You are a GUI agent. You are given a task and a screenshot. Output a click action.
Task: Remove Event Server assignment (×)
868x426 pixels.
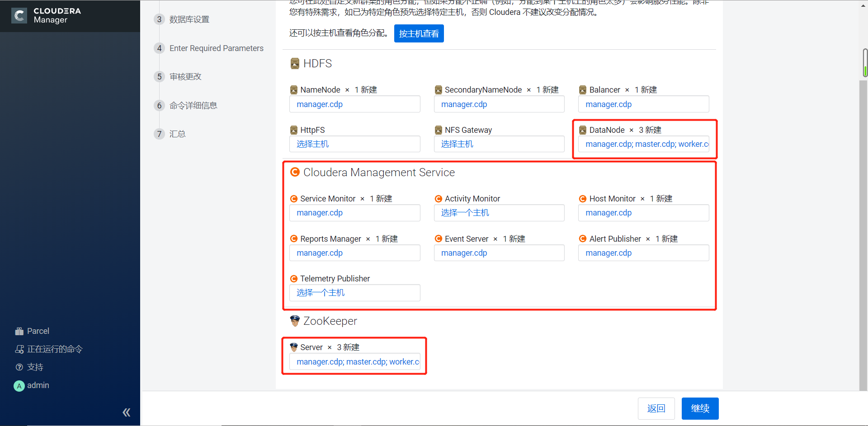click(x=495, y=239)
